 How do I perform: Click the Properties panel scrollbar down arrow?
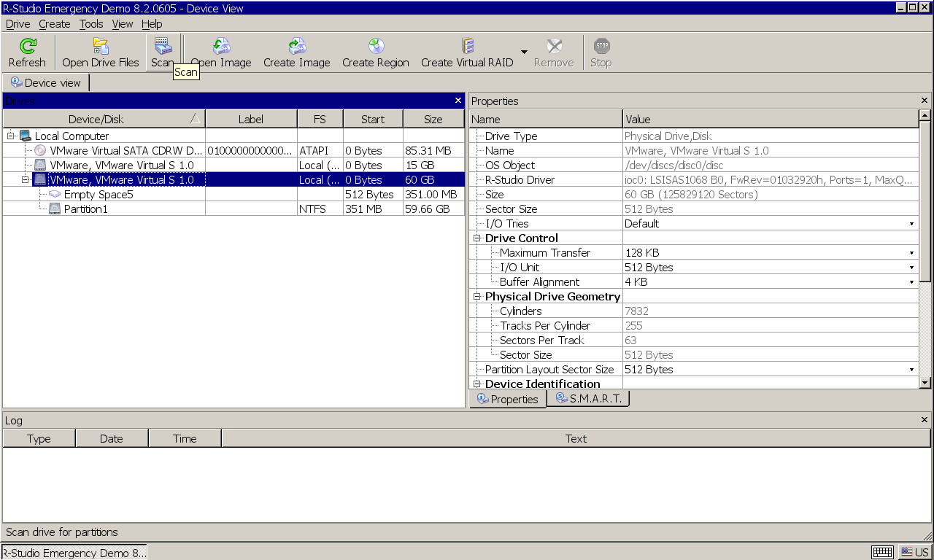click(x=925, y=382)
